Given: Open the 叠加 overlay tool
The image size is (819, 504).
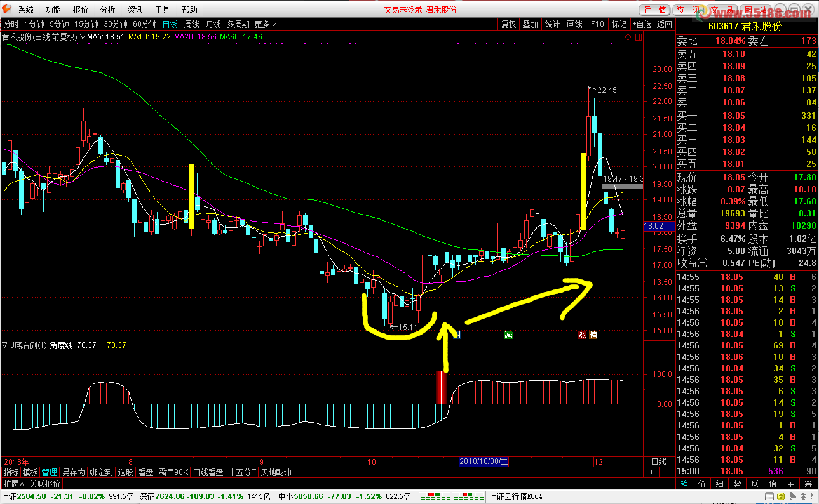Looking at the screenshot, I should pyautogui.click(x=530, y=24).
